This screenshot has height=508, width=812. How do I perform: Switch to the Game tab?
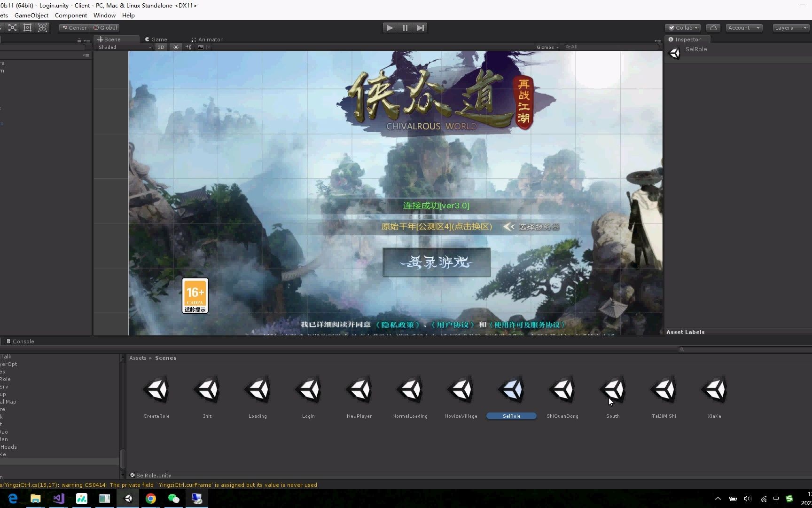tap(156, 40)
